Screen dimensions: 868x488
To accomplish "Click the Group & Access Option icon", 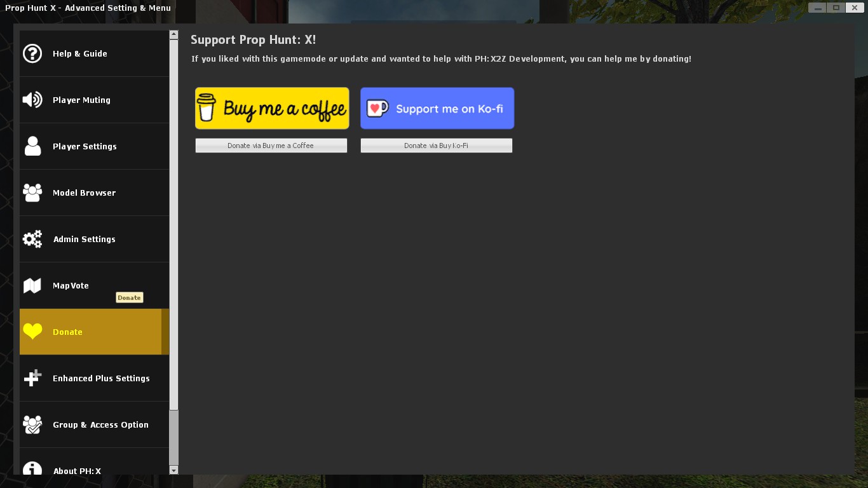I will [x=32, y=424].
